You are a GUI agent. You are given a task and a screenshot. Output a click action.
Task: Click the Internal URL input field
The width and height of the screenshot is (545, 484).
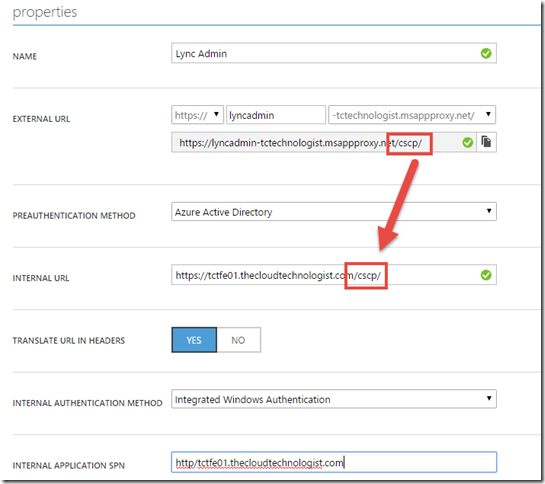[334, 275]
